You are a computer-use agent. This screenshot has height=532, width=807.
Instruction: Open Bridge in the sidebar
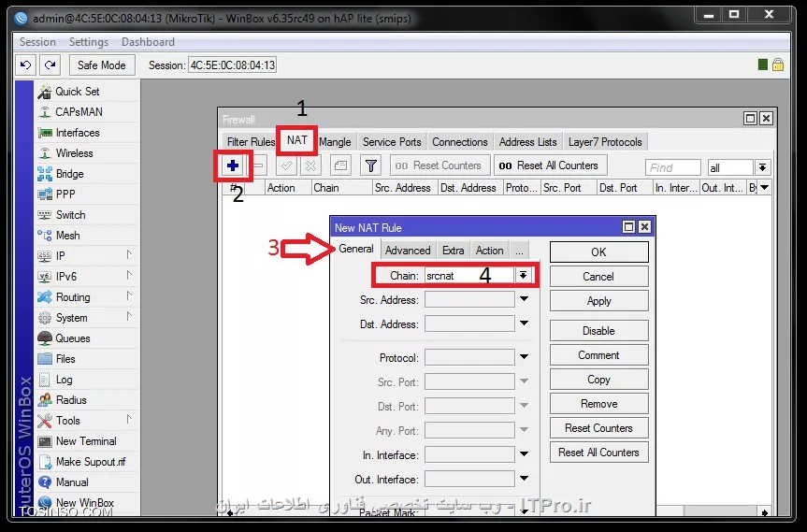pos(69,174)
